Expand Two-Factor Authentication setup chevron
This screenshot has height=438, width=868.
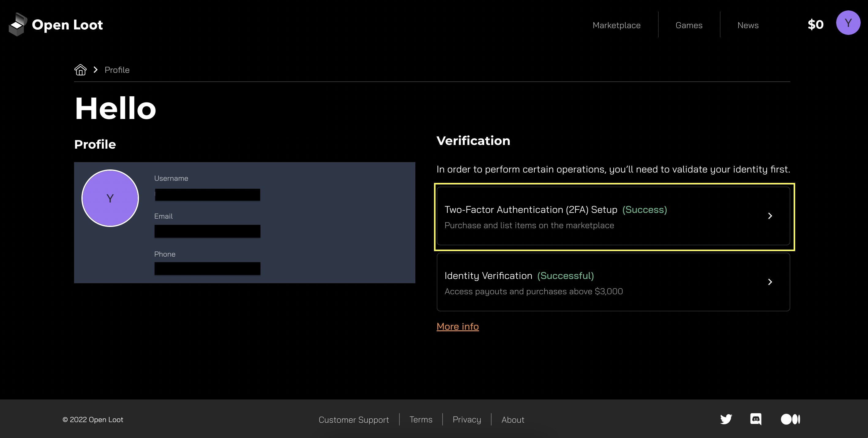click(770, 216)
